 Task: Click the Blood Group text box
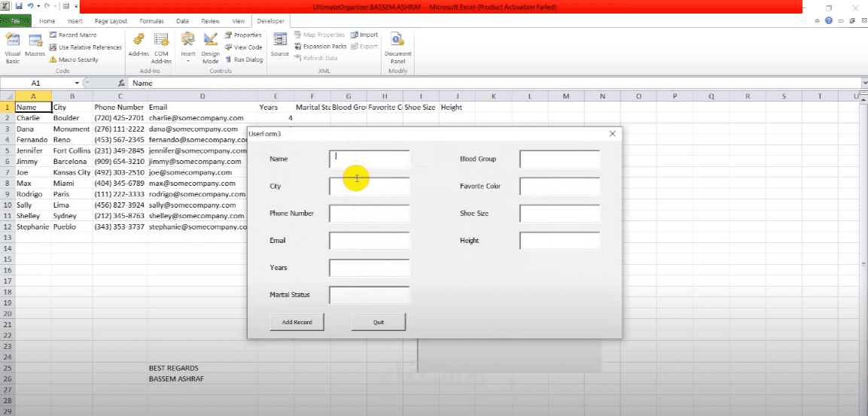coord(560,159)
